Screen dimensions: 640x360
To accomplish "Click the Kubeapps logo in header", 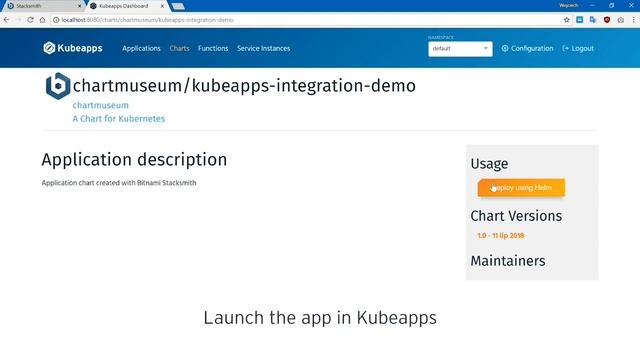I will pyautogui.click(x=73, y=48).
